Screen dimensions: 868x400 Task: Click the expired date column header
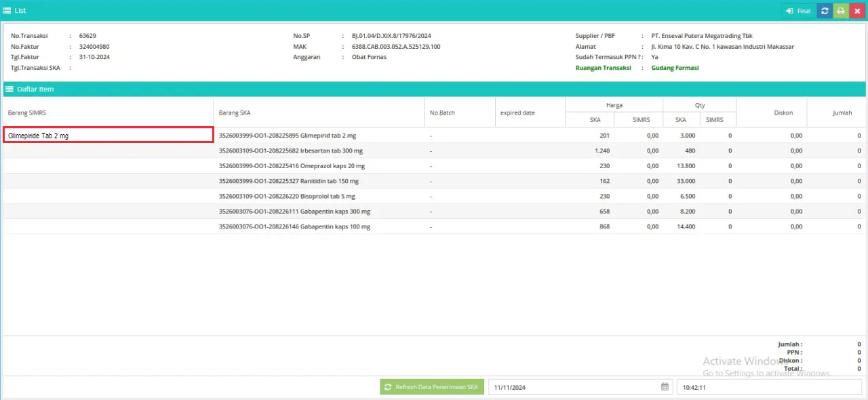[517, 113]
